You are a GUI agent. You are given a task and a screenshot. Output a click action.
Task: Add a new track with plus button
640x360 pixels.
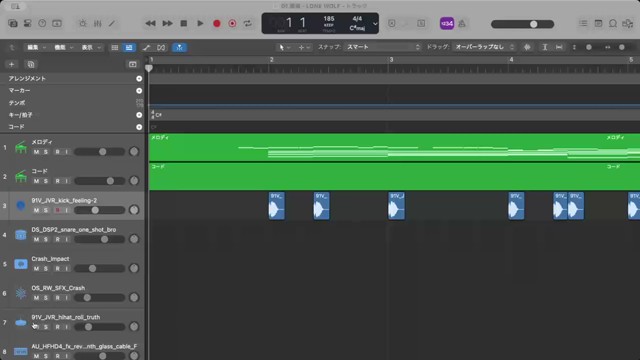11,64
